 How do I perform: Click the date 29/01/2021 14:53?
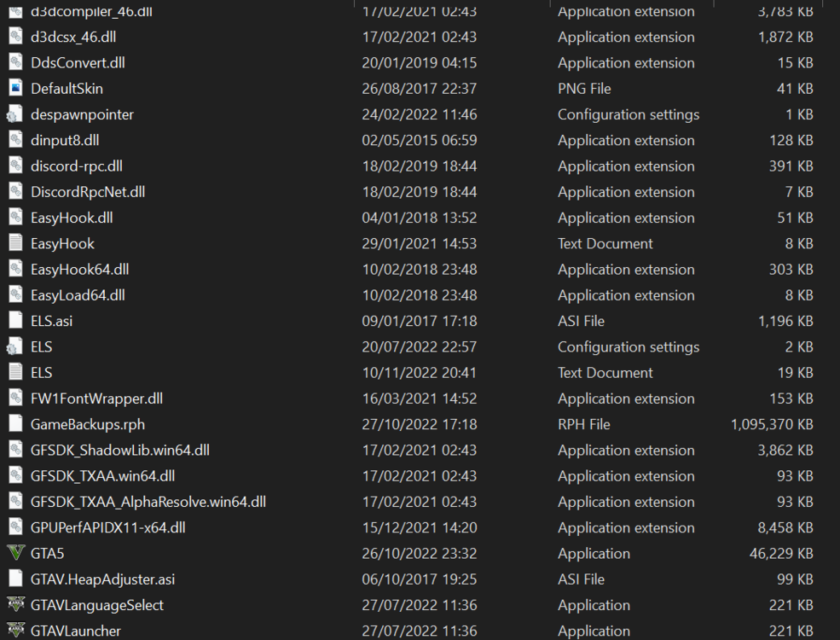pos(420,243)
